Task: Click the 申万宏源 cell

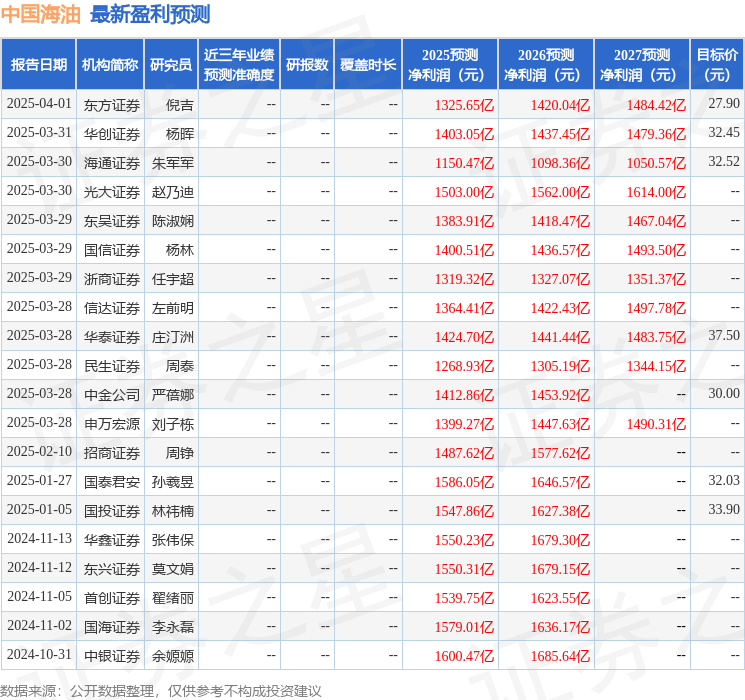Action: (112, 424)
